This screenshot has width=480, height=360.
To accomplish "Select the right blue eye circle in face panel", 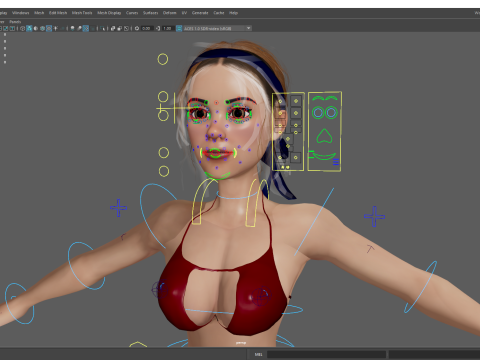I will (331, 113).
